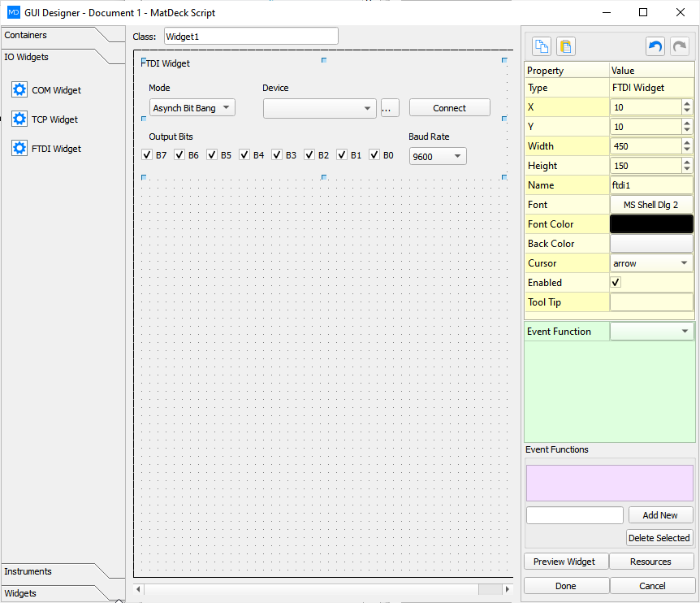Click inside the Name field showing ftdi1
Viewport: 700px width, 603px height.
coord(651,184)
